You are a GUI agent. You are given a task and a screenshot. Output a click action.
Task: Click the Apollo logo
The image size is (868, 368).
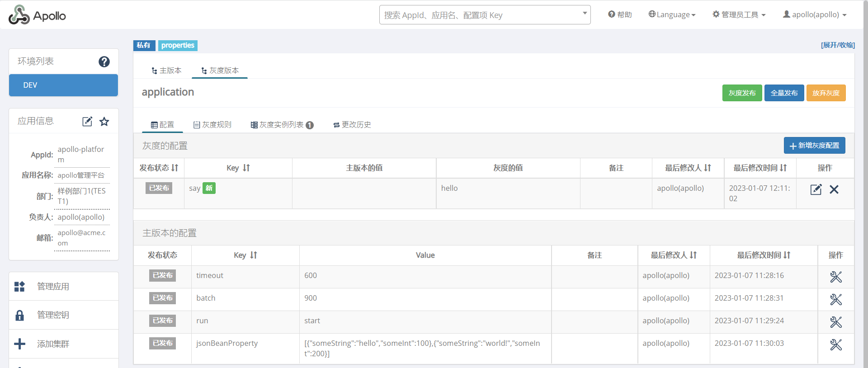tap(37, 15)
